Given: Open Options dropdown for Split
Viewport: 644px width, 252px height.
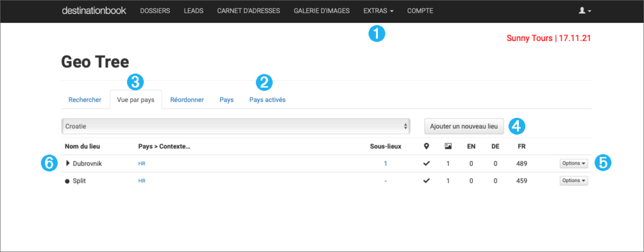Looking at the screenshot, I should [x=574, y=181].
